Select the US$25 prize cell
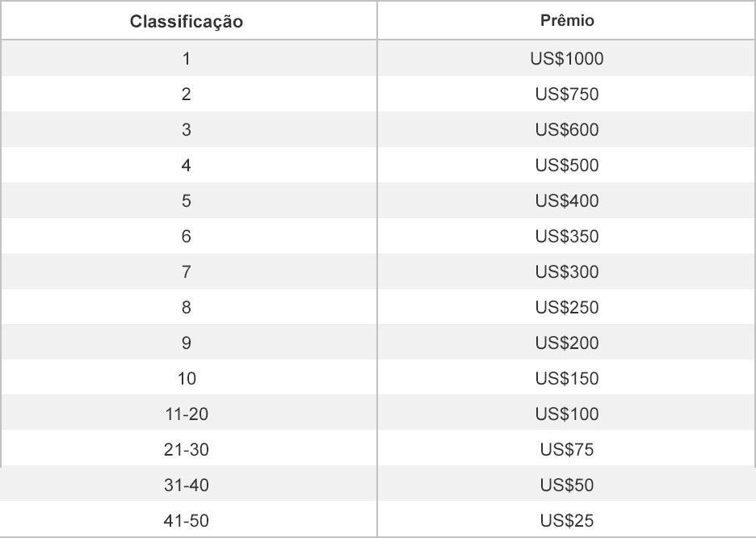Viewport: 756px width, 538px height. pos(567,521)
